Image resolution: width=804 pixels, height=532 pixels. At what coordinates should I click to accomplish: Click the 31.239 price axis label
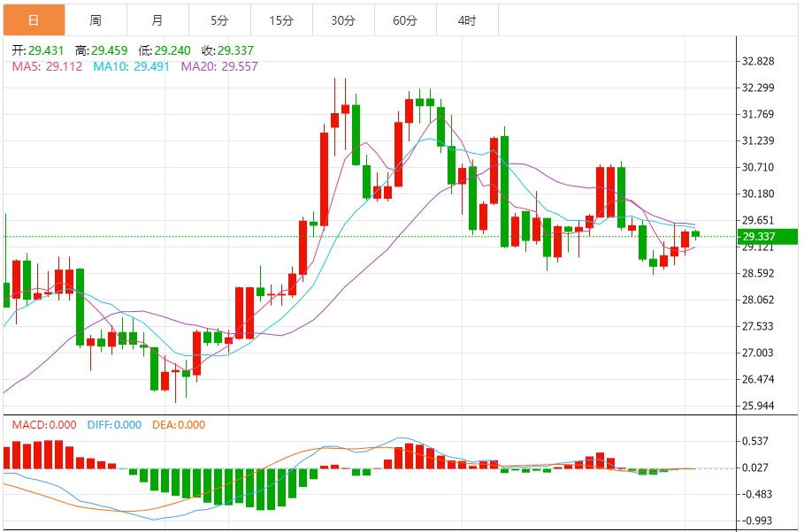[758, 141]
